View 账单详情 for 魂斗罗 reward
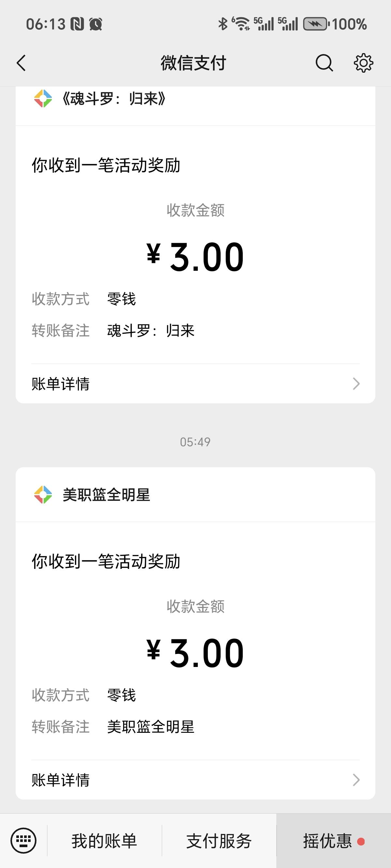This screenshot has width=391, height=868. (61, 384)
